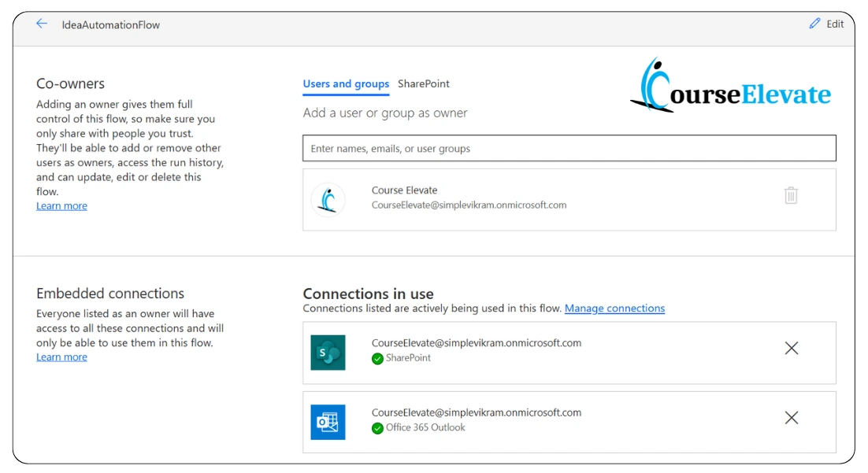
Task: Open Learn more under Co-owners
Action: pos(61,206)
